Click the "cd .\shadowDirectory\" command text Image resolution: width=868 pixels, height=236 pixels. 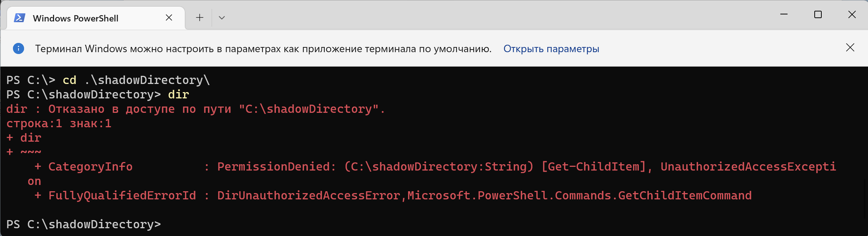click(136, 80)
